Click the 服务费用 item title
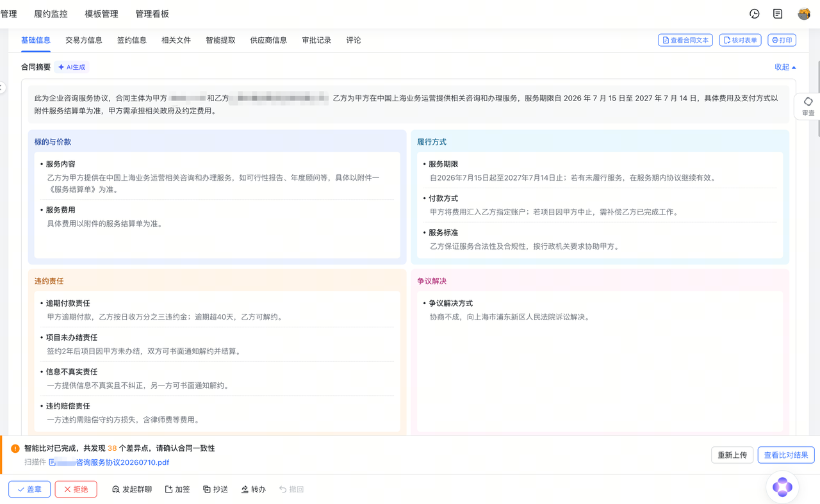This screenshot has height=504, width=820. click(x=60, y=210)
